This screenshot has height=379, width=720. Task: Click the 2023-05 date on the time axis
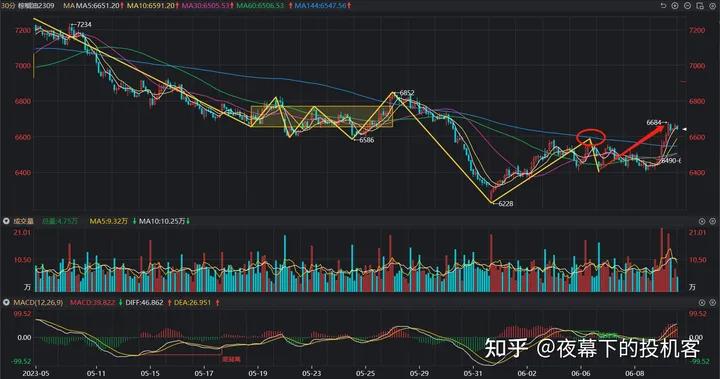pos(36,373)
